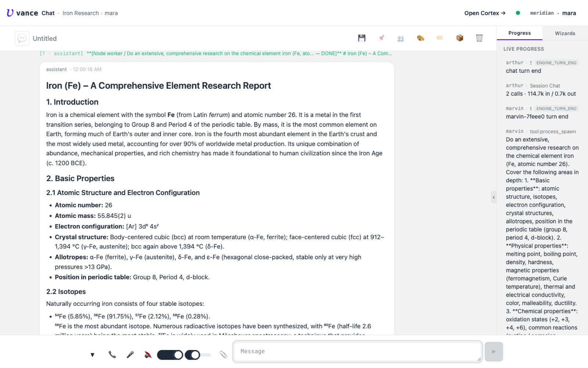Collapse the right sidebar with chevron handle

[x=494, y=197]
